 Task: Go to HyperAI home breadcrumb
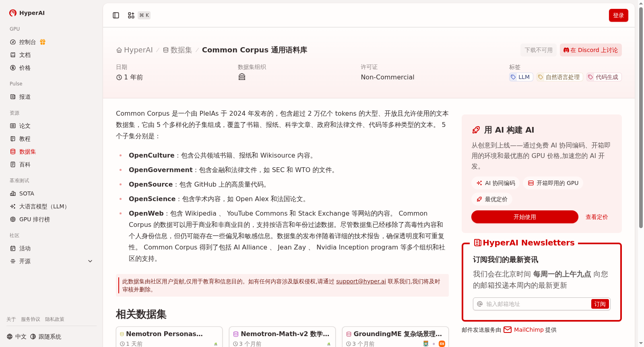(134, 50)
